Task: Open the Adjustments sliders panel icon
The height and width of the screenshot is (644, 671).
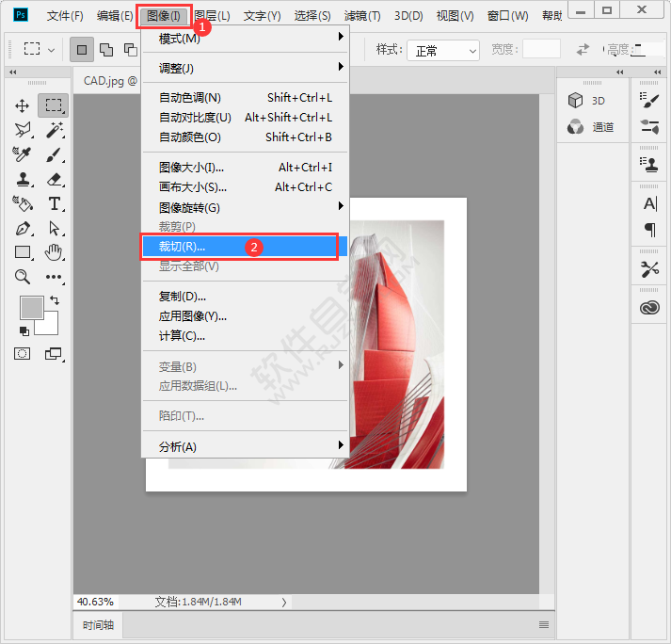Action: click(x=649, y=127)
